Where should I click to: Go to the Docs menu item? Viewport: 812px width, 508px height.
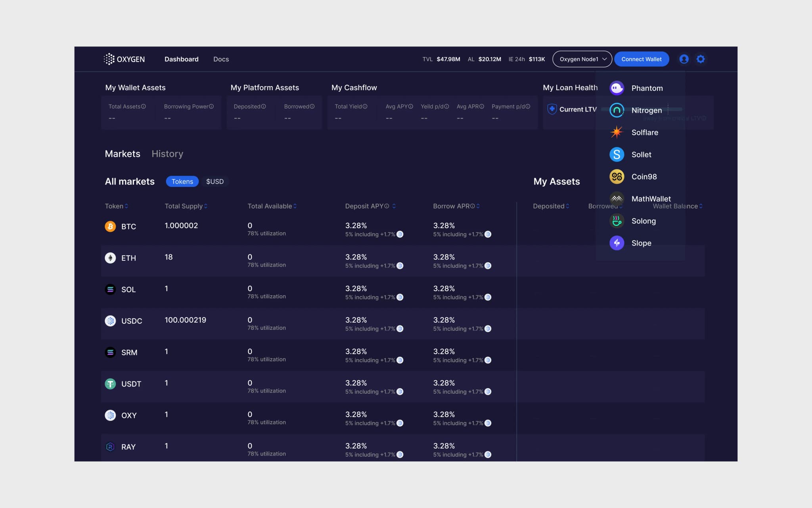pyautogui.click(x=221, y=59)
